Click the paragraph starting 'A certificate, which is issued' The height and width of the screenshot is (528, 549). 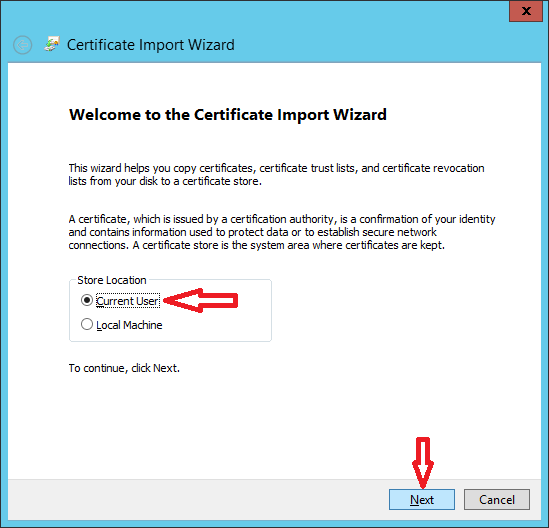282,232
